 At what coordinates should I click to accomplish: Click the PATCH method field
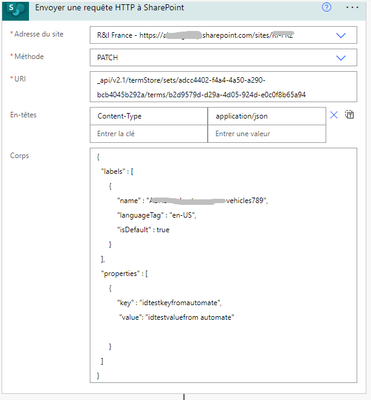pos(223,57)
